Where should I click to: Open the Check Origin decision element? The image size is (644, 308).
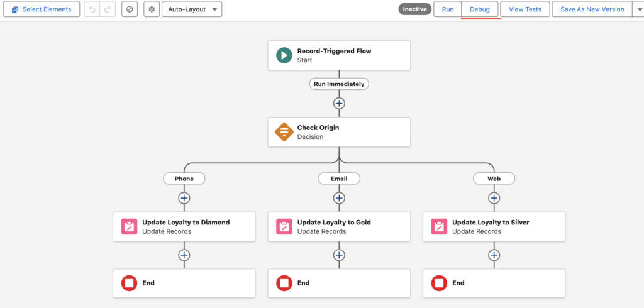coord(339,132)
